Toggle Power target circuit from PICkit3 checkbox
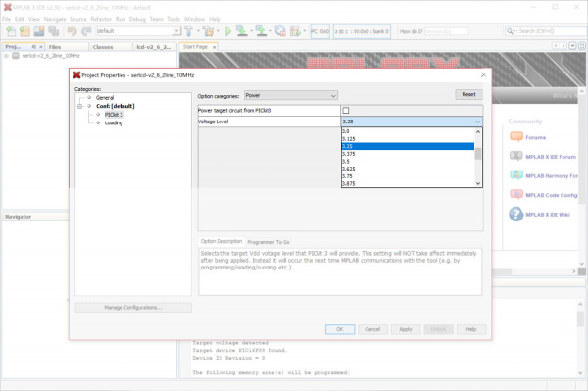 pos(346,110)
